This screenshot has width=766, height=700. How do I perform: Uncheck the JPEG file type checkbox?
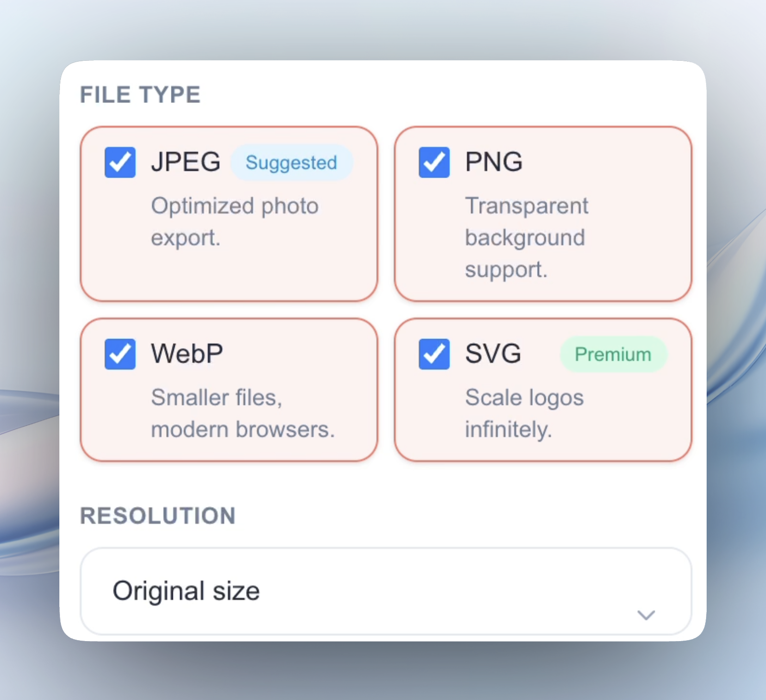pos(120,163)
